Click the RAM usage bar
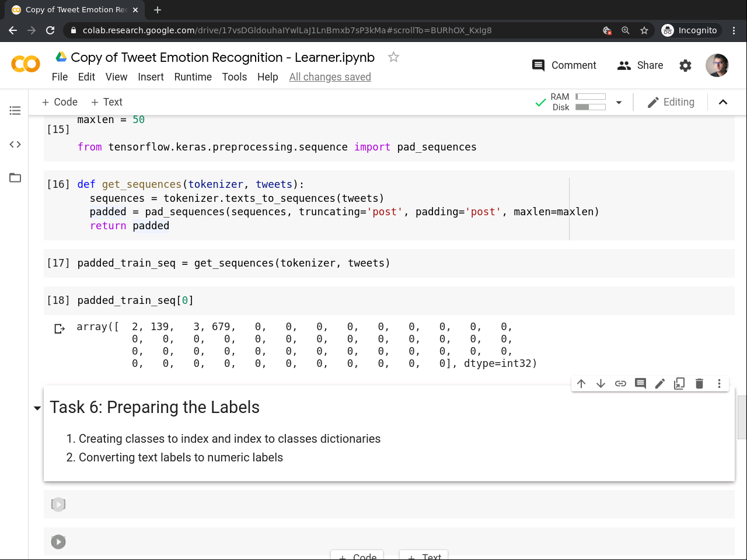The height and width of the screenshot is (560, 747). tap(591, 97)
